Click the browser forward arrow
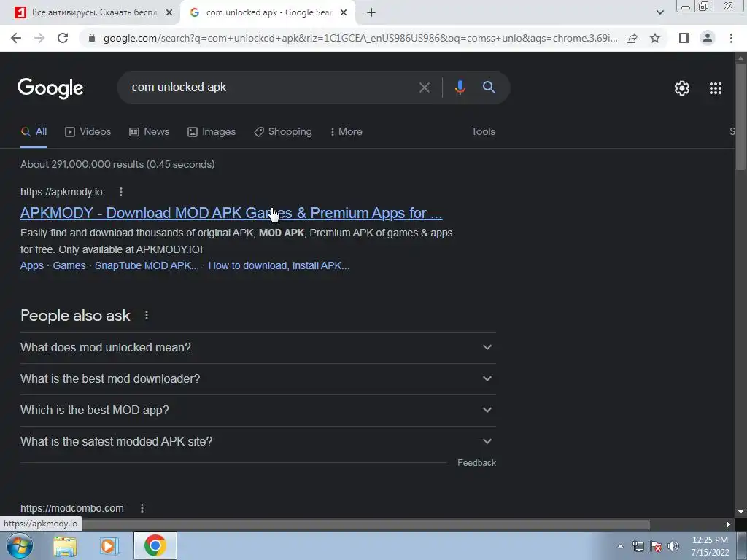Image resolution: width=747 pixels, height=560 pixels. tap(39, 38)
